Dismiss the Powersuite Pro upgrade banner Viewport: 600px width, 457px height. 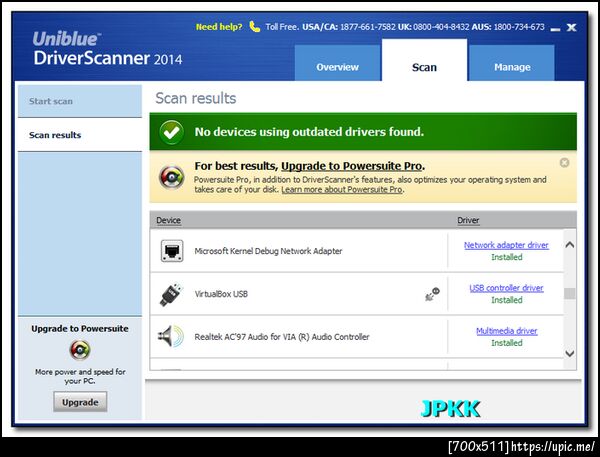click(564, 163)
